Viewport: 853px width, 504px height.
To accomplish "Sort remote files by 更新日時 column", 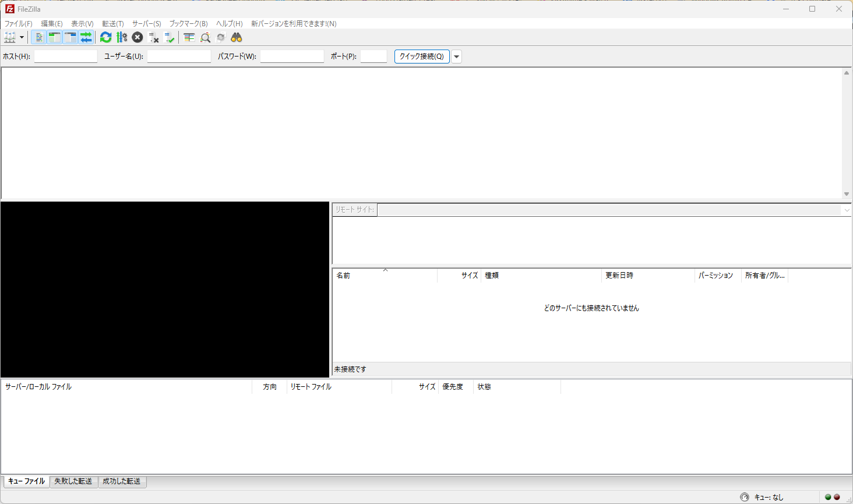I will pyautogui.click(x=648, y=276).
